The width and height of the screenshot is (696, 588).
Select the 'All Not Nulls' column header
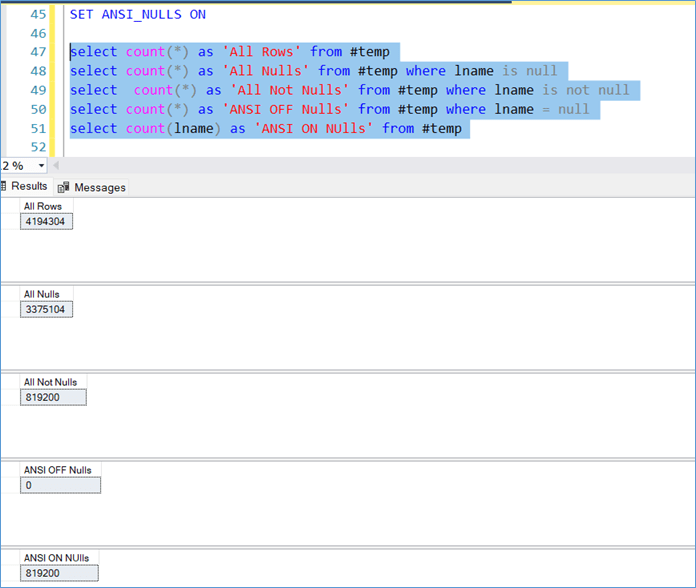[x=53, y=382]
